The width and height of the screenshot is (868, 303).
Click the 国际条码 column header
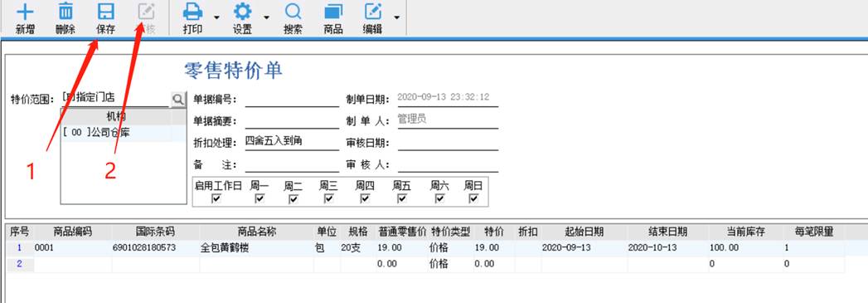(x=156, y=232)
